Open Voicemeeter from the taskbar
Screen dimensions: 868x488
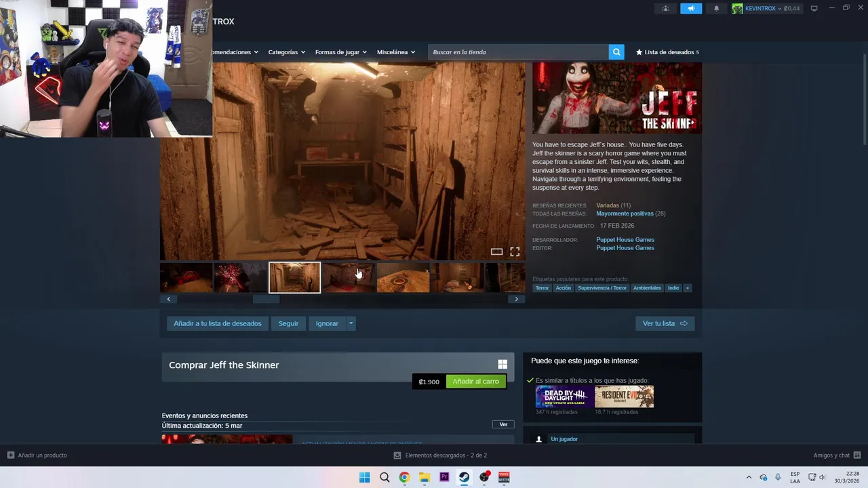click(x=504, y=477)
